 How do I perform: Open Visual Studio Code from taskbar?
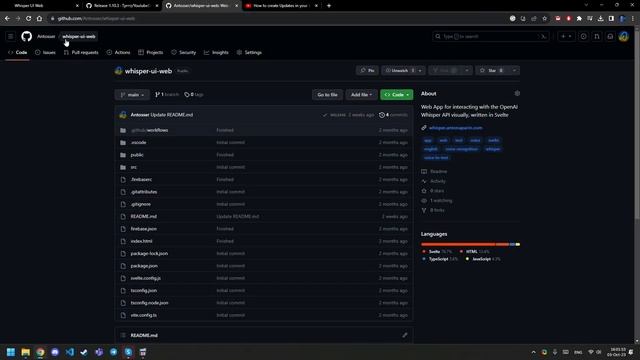click(x=70, y=352)
